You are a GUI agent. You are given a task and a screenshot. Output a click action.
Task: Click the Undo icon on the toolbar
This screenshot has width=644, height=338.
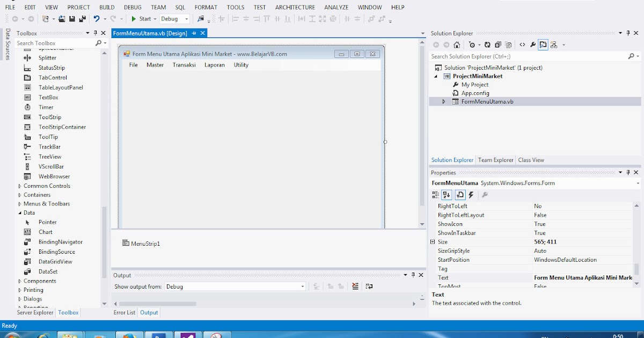97,18
